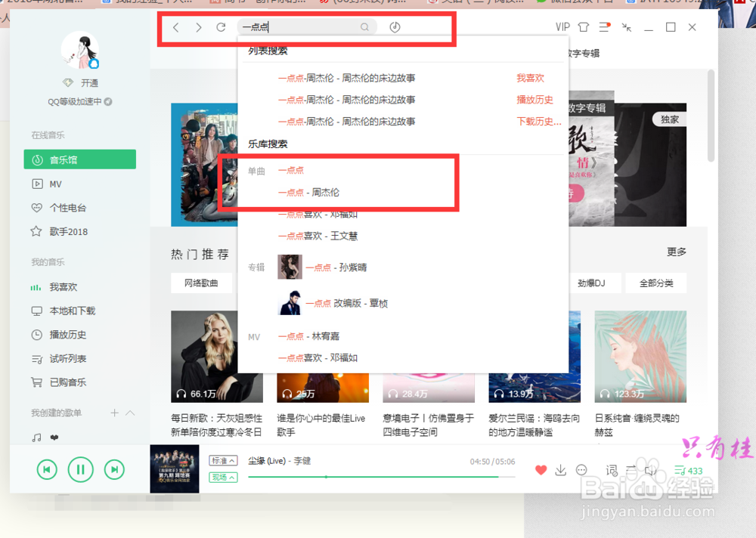756x538 pixels.
Task: Seek on the song progress bar
Action: 381,477
